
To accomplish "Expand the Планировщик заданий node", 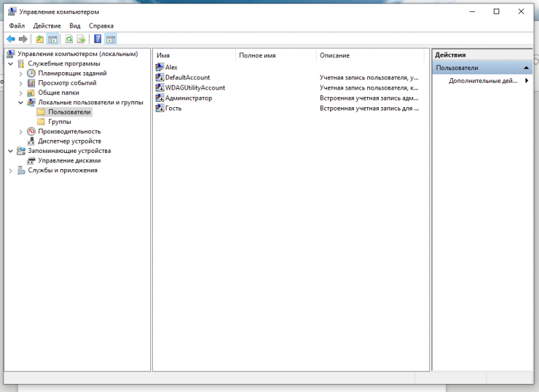I will click(x=21, y=73).
